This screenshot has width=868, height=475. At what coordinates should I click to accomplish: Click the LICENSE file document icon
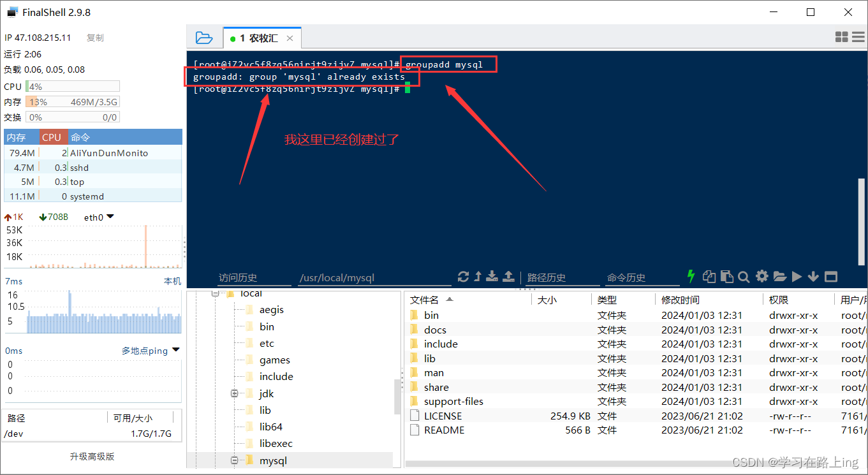414,416
